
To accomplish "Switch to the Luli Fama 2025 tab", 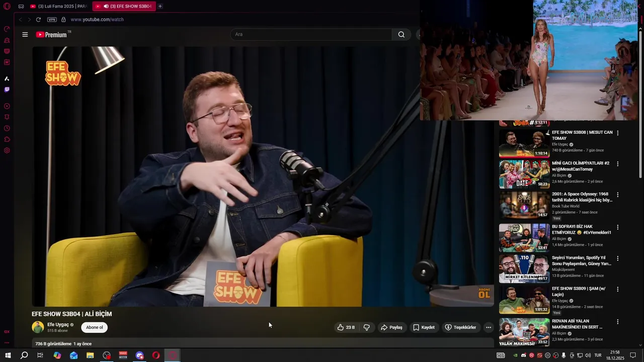I will point(58,6).
